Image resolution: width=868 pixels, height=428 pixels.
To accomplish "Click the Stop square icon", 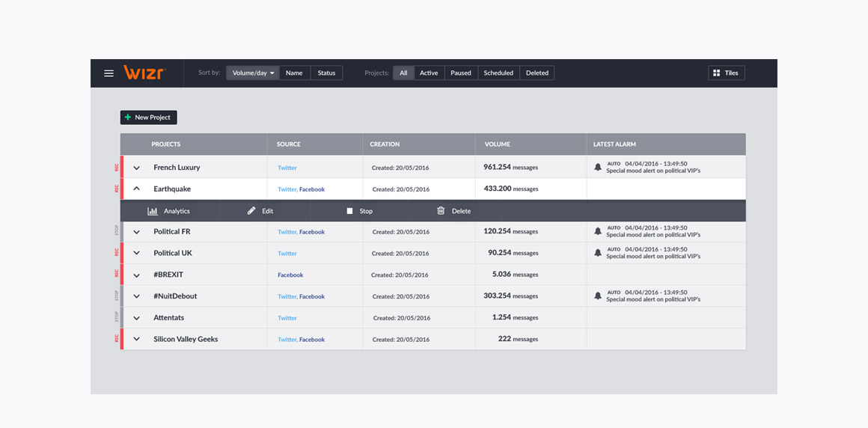I will pos(350,211).
